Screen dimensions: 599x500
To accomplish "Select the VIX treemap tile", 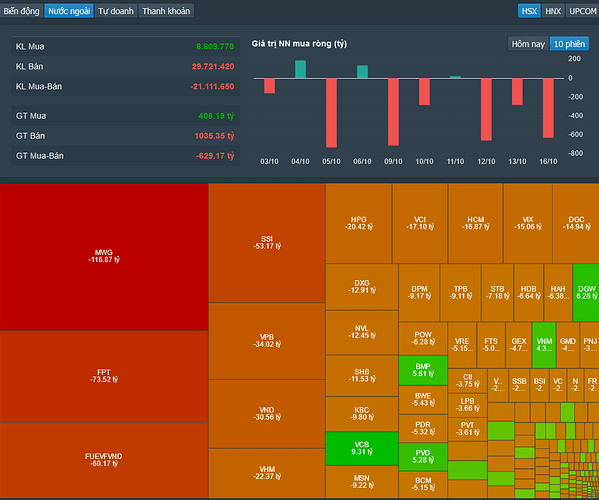I will [x=528, y=223].
